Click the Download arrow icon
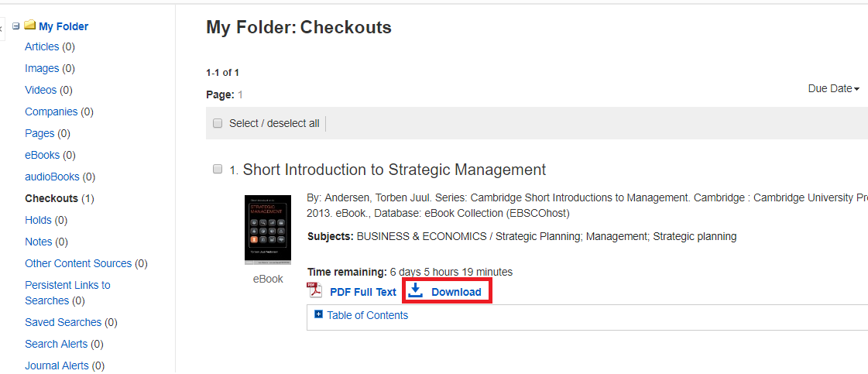This screenshot has width=868, height=374. tap(415, 290)
